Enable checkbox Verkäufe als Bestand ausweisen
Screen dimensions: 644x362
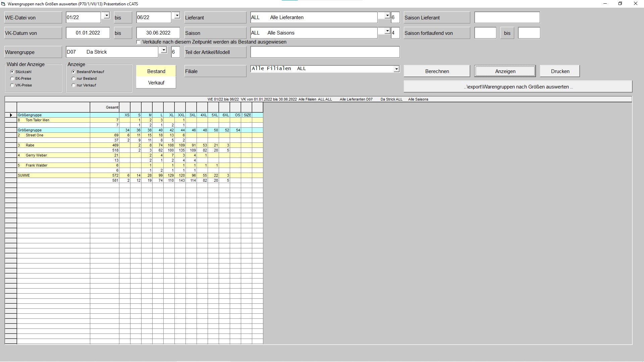(138, 42)
